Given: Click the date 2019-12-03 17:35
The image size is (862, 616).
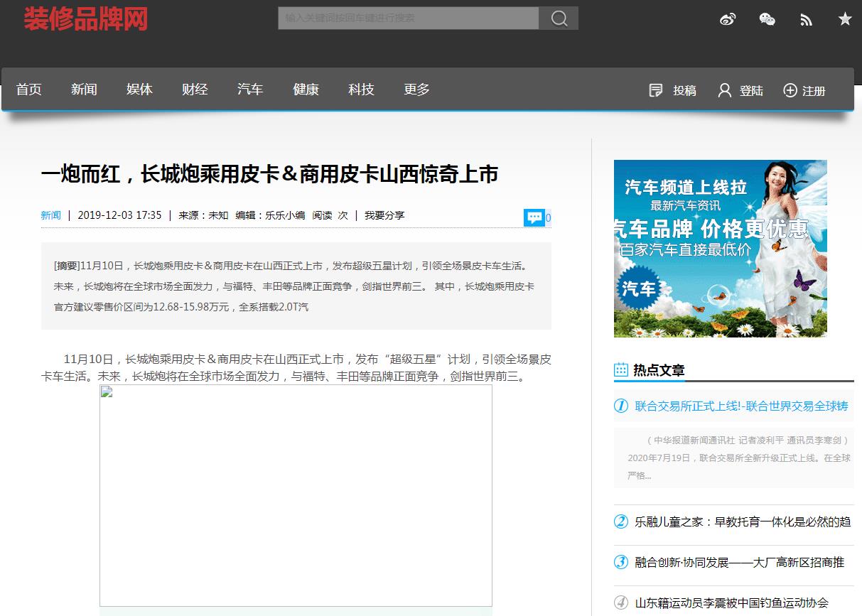Looking at the screenshot, I should tap(119, 215).
